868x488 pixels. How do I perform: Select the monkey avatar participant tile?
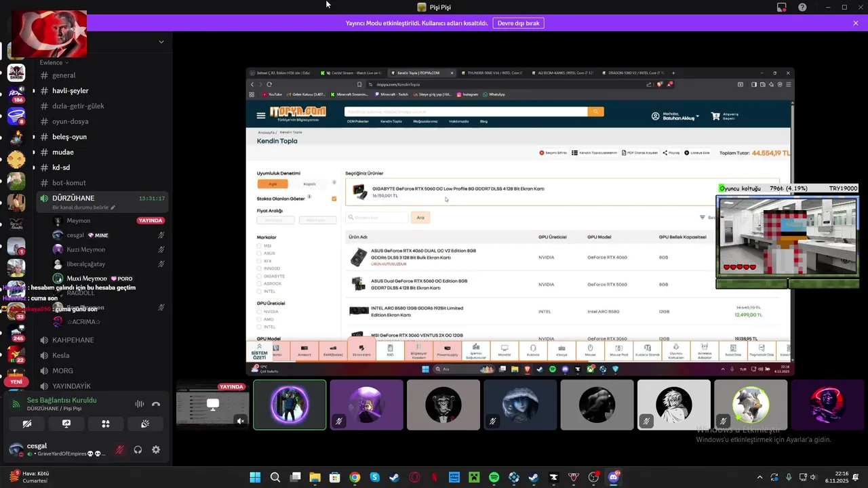(x=443, y=405)
